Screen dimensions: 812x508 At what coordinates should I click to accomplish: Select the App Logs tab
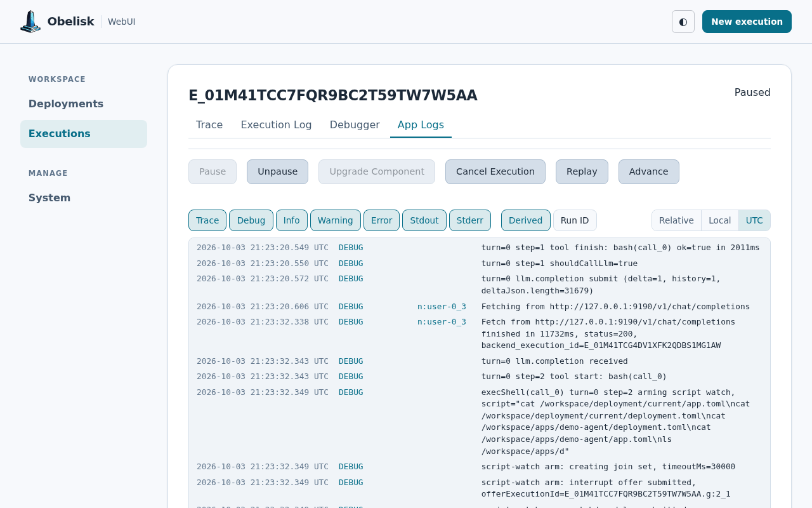421,125
